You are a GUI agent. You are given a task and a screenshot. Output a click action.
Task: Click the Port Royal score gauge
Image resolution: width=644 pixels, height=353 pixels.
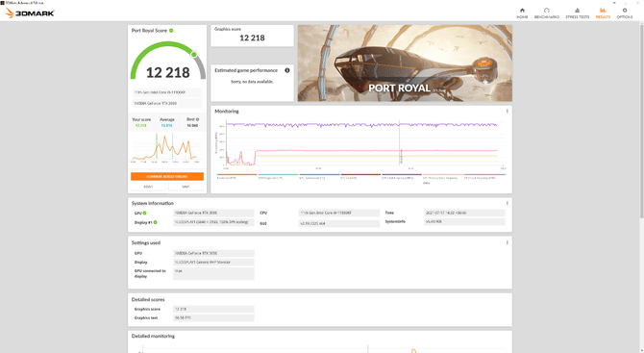tap(167, 61)
